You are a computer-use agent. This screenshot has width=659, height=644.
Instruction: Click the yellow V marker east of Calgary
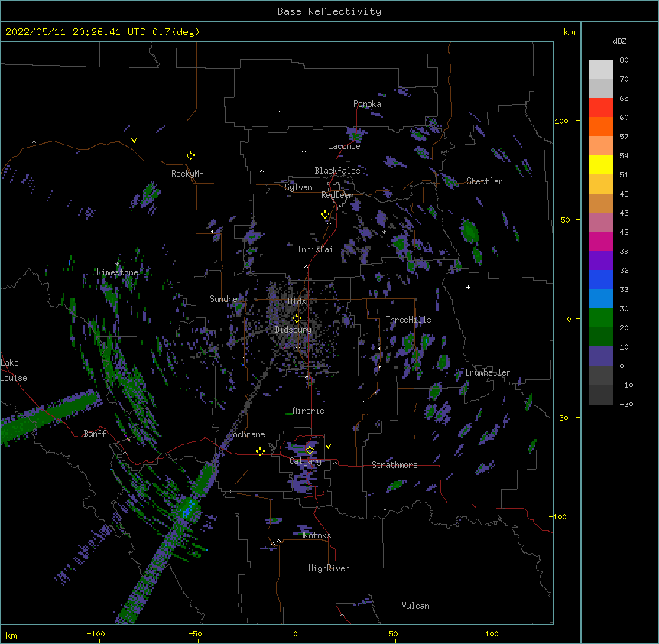[328, 447]
